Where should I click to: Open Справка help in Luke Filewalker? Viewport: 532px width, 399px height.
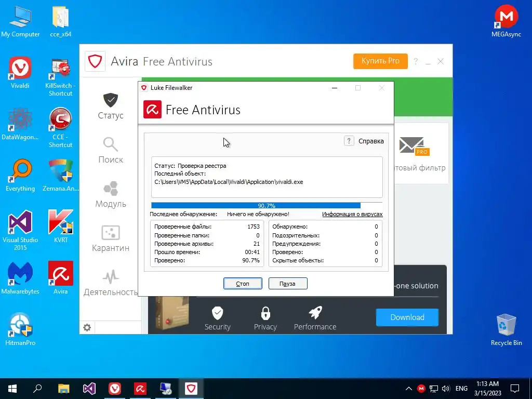coord(364,141)
